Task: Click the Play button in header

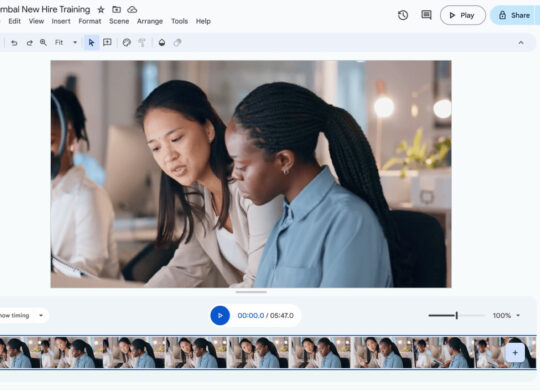Action: pyautogui.click(x=463, y=15)
